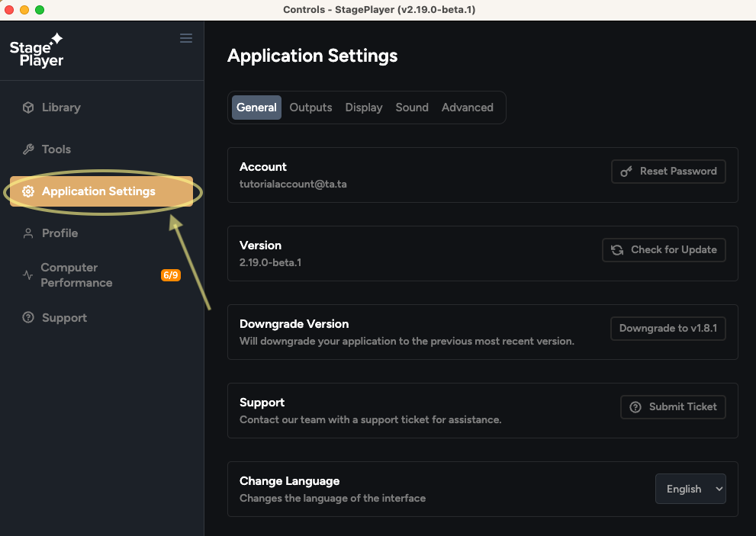
Task: Click the Version section title
Action: 260,246
